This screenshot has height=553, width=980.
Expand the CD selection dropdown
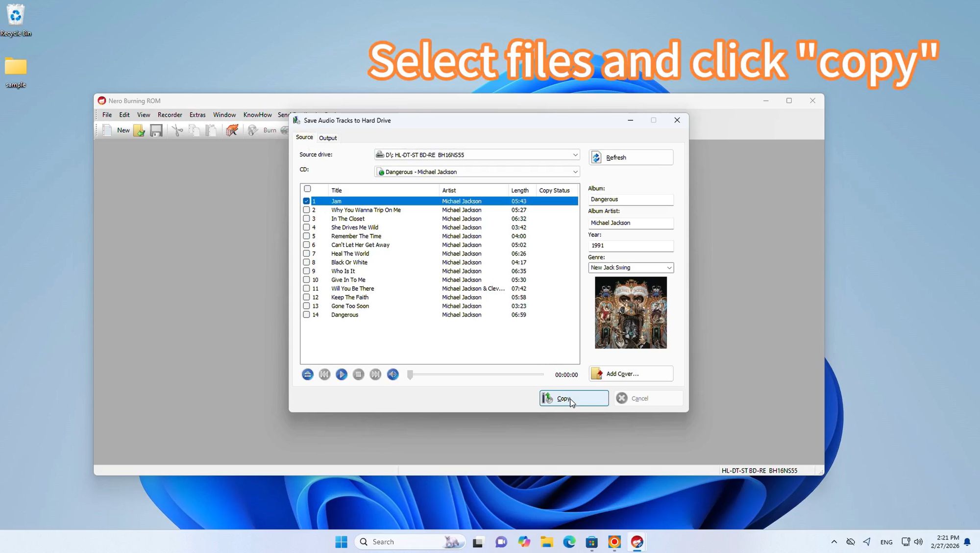coord(575,172)
